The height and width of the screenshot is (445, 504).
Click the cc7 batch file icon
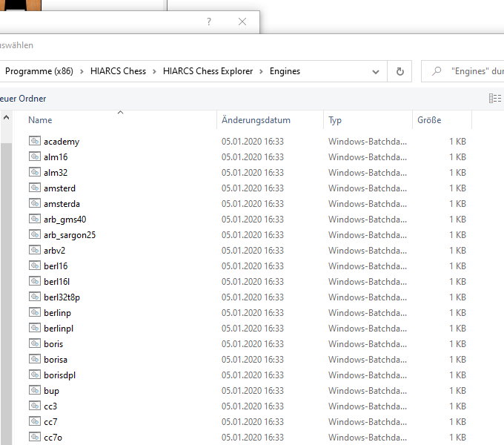(x=35, y=421)
